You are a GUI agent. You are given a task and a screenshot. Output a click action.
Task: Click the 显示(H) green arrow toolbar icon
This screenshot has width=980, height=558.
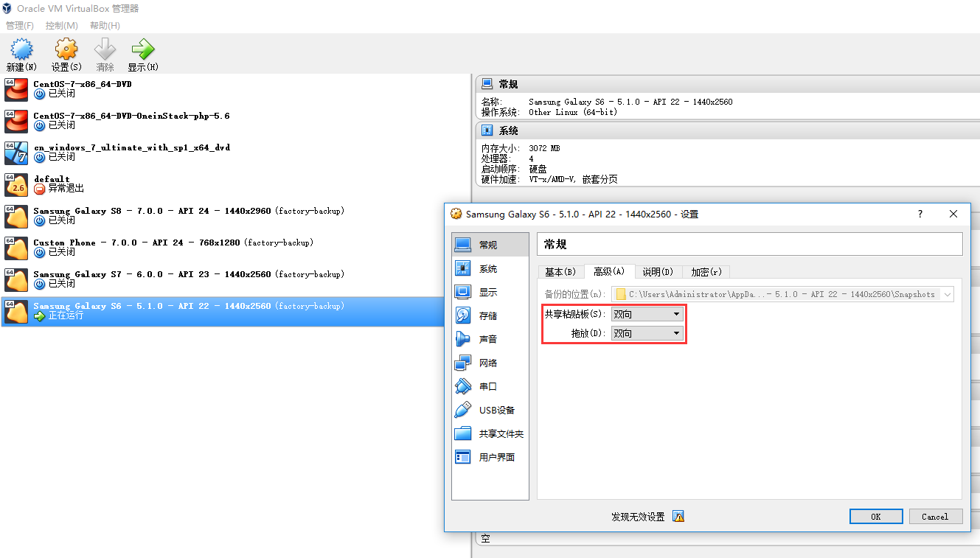coord(142,55)
